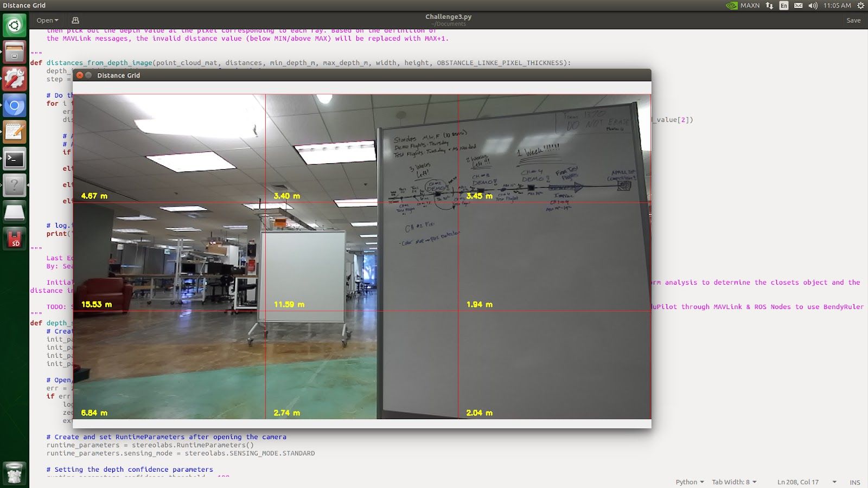Click the 'Create and set RuntimeParameters' comment line
The height and width of the screenshot is (488, 868).
click(x=167, y=437)
